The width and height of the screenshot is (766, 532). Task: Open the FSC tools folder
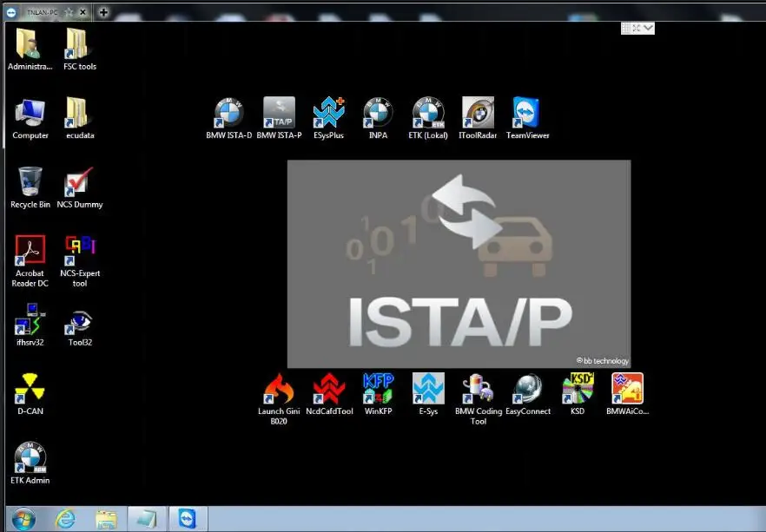[x=80, y=49]
